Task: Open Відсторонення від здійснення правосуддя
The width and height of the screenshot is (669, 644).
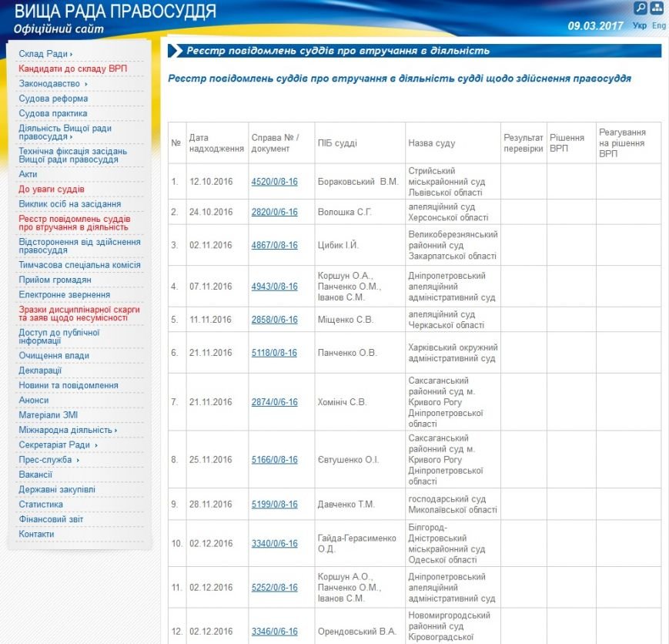Action: [79, 246]
